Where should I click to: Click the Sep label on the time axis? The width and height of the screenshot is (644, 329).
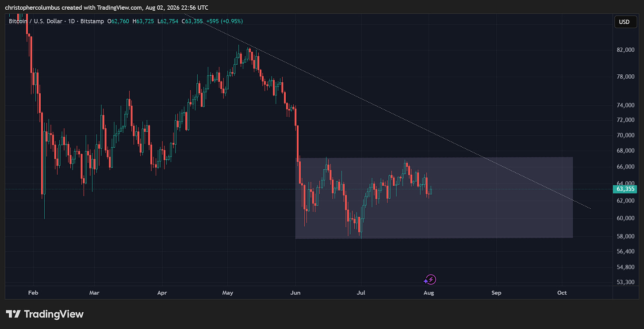point(496,293)
